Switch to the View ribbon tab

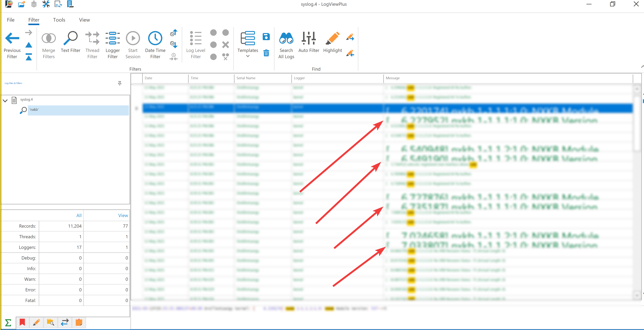(x=84, y=20)
